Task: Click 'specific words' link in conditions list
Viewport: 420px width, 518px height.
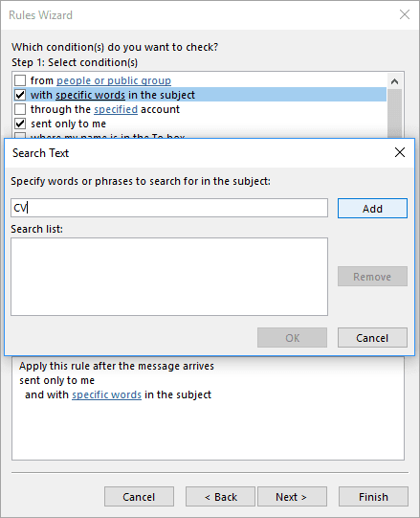Action: (90, 95)
